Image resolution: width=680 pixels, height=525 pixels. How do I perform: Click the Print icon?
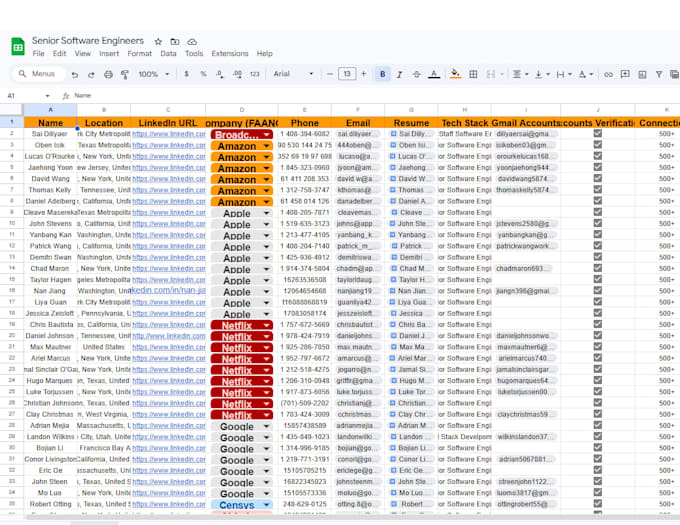[108, 75]
